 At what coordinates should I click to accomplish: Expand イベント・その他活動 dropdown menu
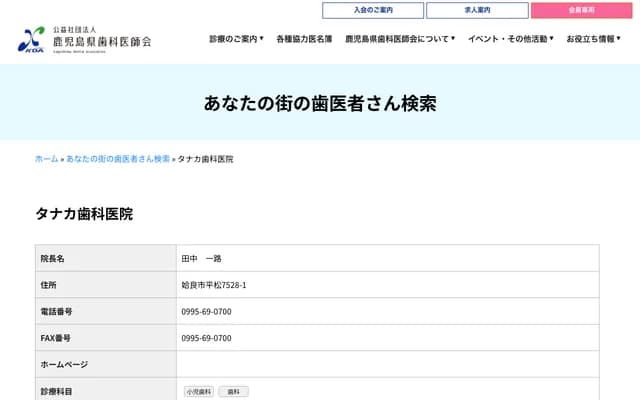point(510,39)
